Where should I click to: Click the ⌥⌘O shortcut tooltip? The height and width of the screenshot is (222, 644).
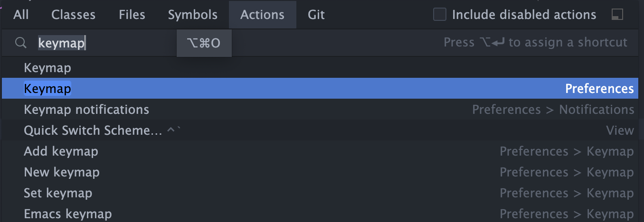point(204,43)
